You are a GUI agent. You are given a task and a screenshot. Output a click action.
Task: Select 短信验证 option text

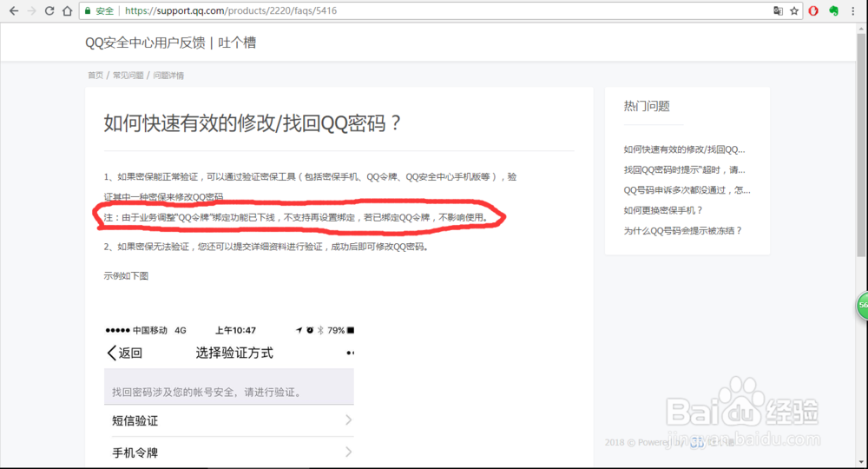click(x=135, y=421)
